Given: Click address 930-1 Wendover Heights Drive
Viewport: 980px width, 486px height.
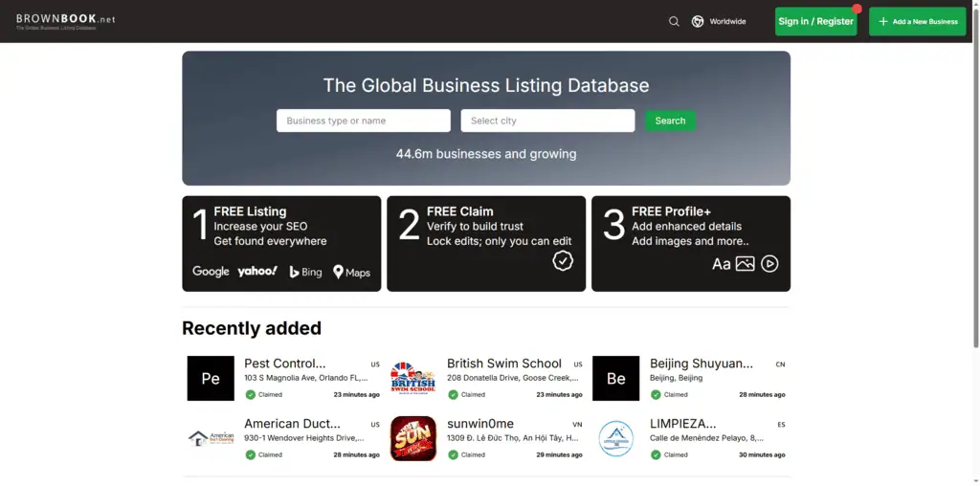Looking at the screenshot, I should (303, 438).
